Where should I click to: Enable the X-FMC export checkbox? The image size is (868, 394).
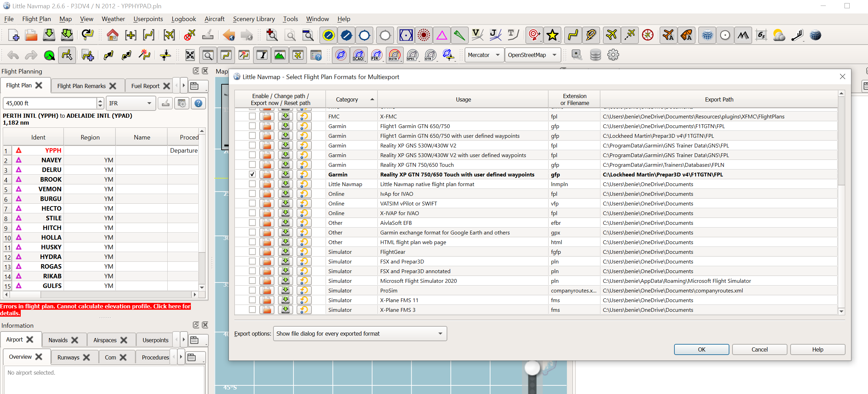[x=252, y=117]
